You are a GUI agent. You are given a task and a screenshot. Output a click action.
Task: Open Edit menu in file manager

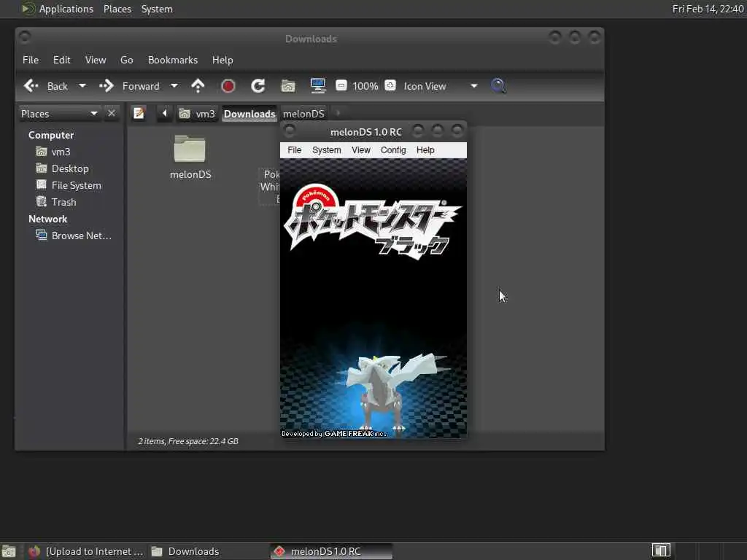[61, 60]
